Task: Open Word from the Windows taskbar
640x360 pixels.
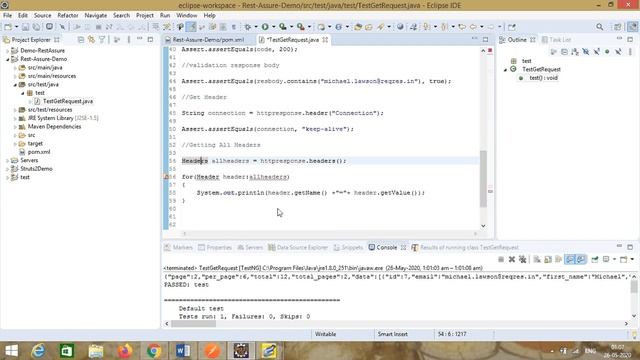Action: point(183,351)
